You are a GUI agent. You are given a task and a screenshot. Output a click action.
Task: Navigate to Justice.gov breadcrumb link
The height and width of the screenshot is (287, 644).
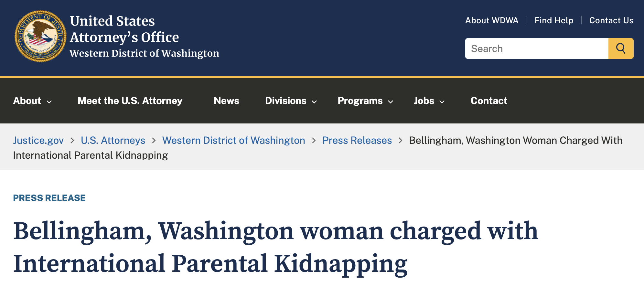coord(38,140)
